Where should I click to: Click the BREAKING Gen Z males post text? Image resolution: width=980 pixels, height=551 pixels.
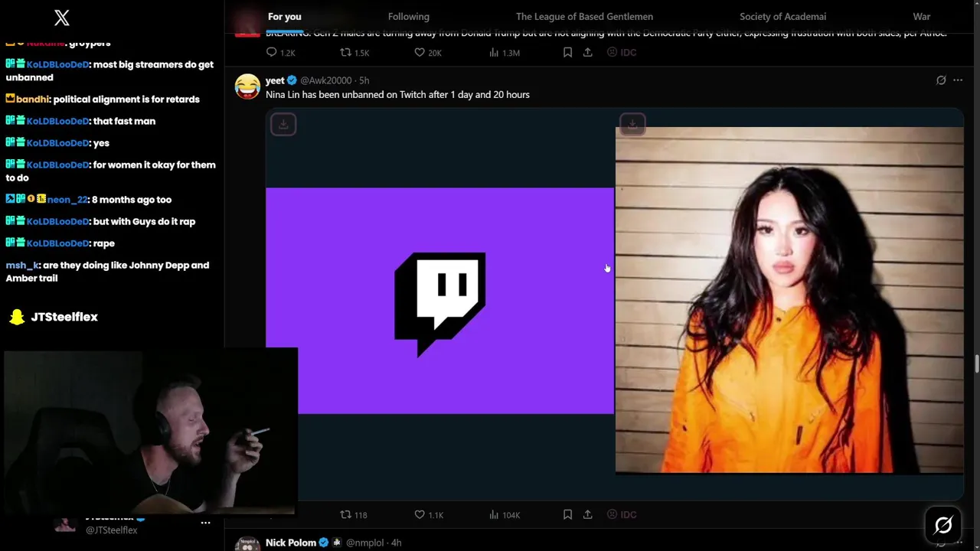point(606,34)
